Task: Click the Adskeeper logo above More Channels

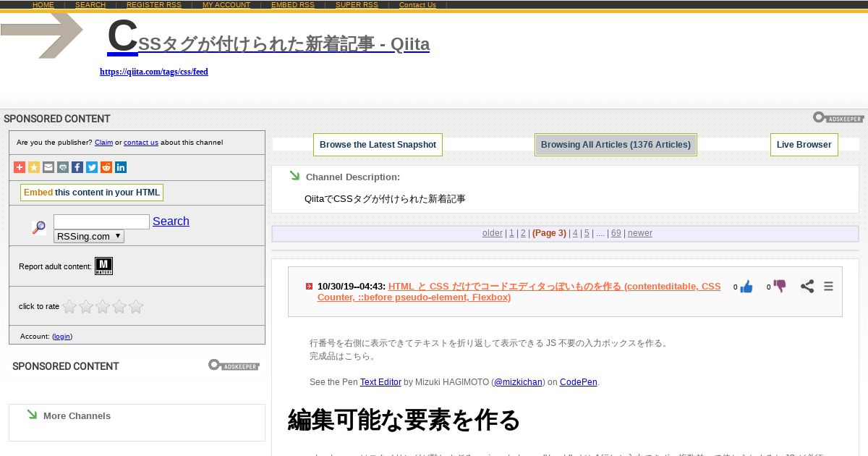Action: [x=234, y=365]
